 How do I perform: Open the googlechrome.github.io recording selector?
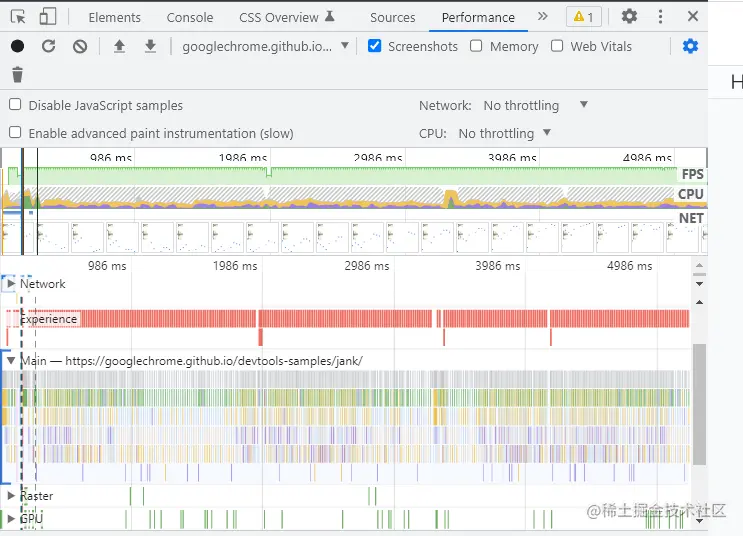click(265, 46)
